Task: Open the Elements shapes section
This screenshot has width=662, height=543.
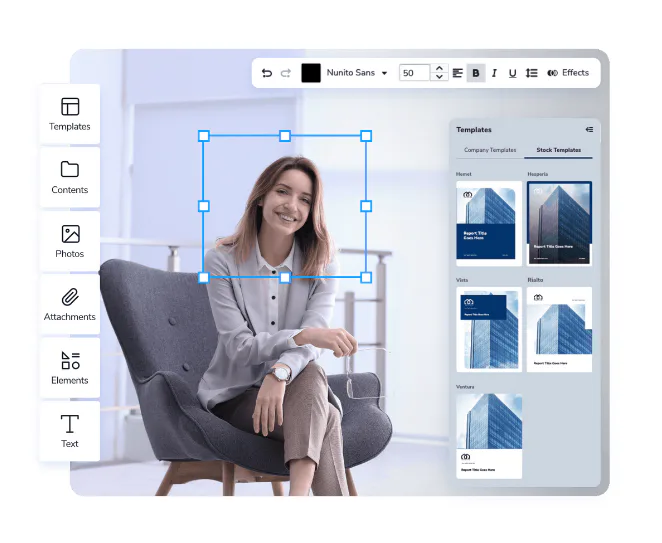Action: pyautogui.click(x=70, y=368)
